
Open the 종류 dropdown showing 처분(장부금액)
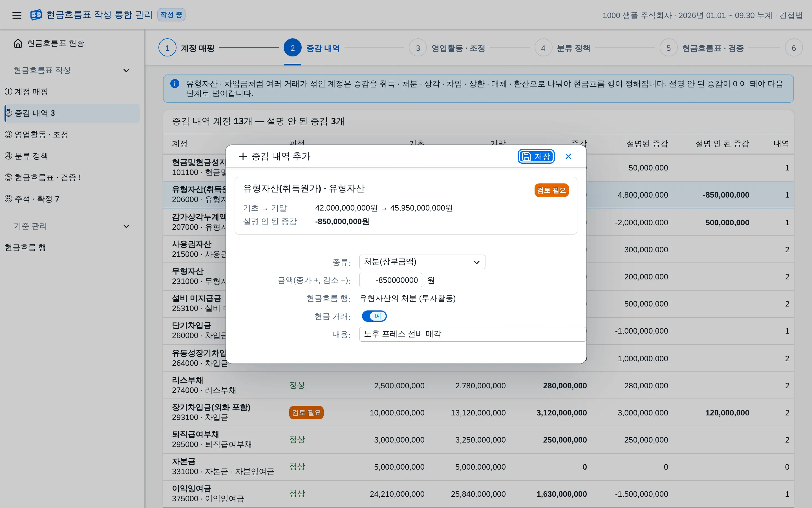[422, 262]
